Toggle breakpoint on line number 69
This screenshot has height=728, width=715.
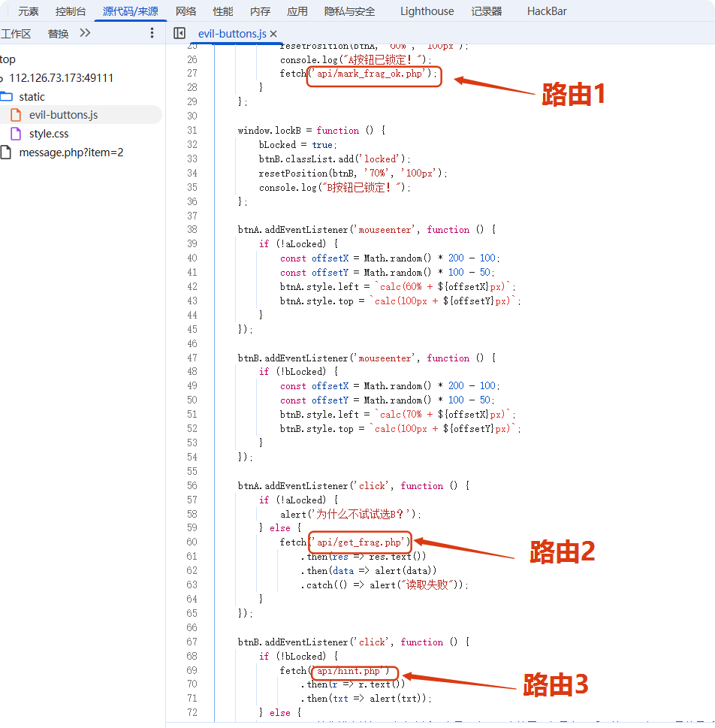(191, 671)
